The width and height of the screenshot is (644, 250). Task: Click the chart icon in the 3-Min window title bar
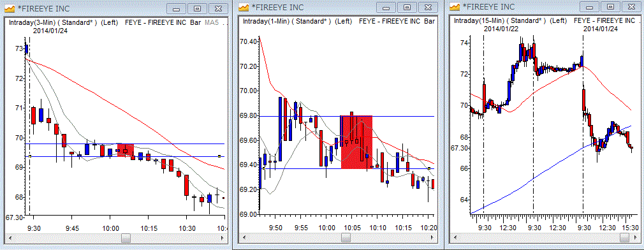click(10, 8)
